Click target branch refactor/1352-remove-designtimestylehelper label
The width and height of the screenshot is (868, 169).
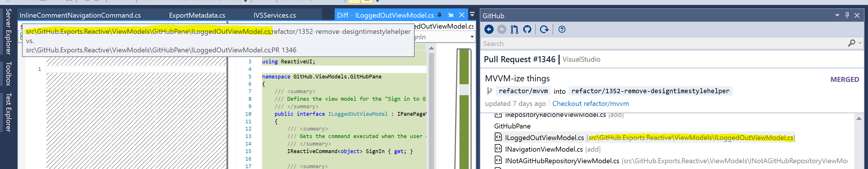[650, 91]
